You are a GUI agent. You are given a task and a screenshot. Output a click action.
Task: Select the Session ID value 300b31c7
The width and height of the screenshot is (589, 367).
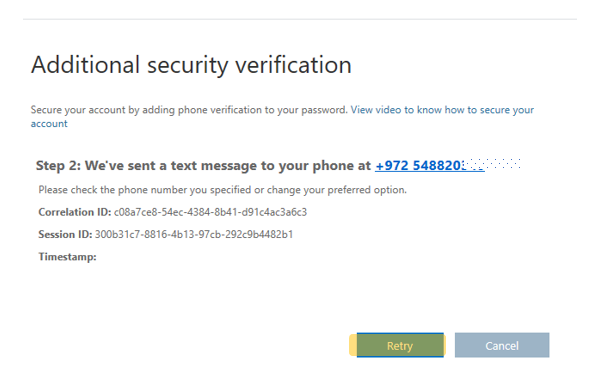[x=194, y=234]
